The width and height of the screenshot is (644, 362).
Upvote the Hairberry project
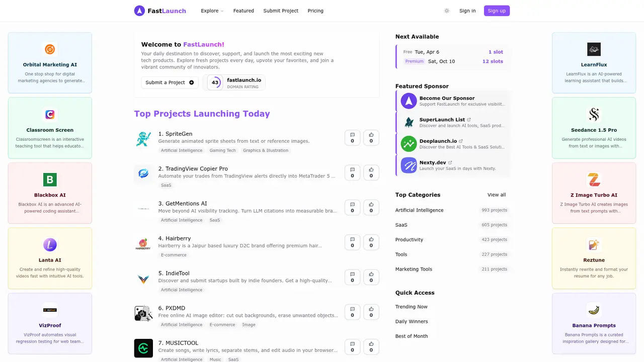[371, 242]
